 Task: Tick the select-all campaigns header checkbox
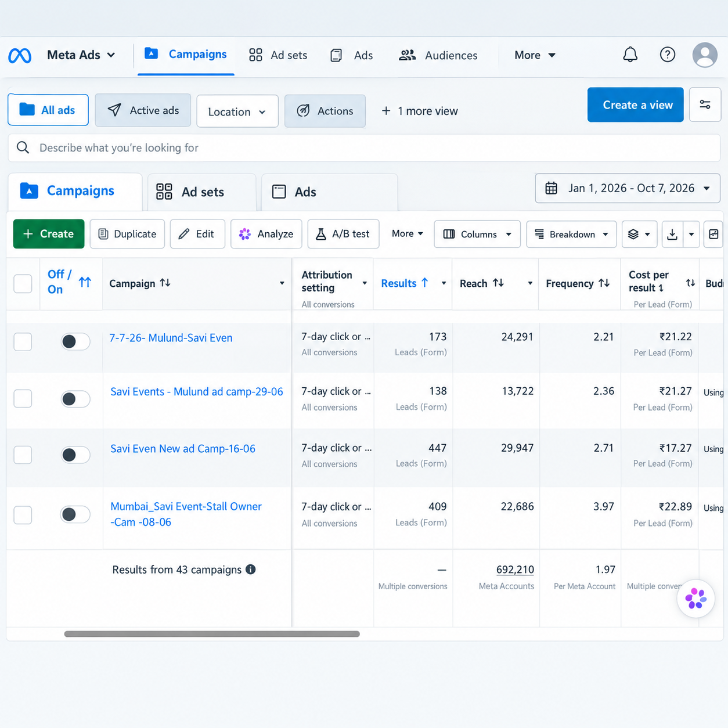tap(23, 283)
